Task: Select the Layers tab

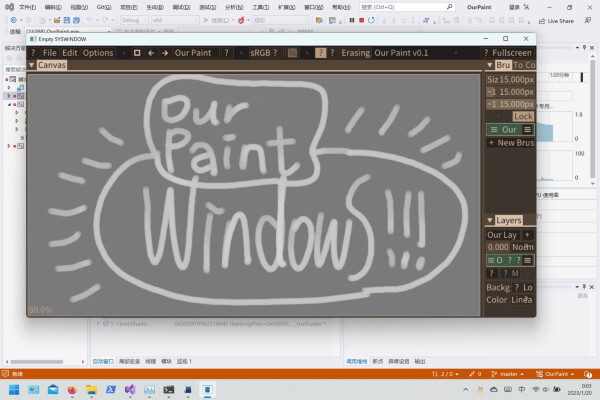Action: [x=509, y=220]
